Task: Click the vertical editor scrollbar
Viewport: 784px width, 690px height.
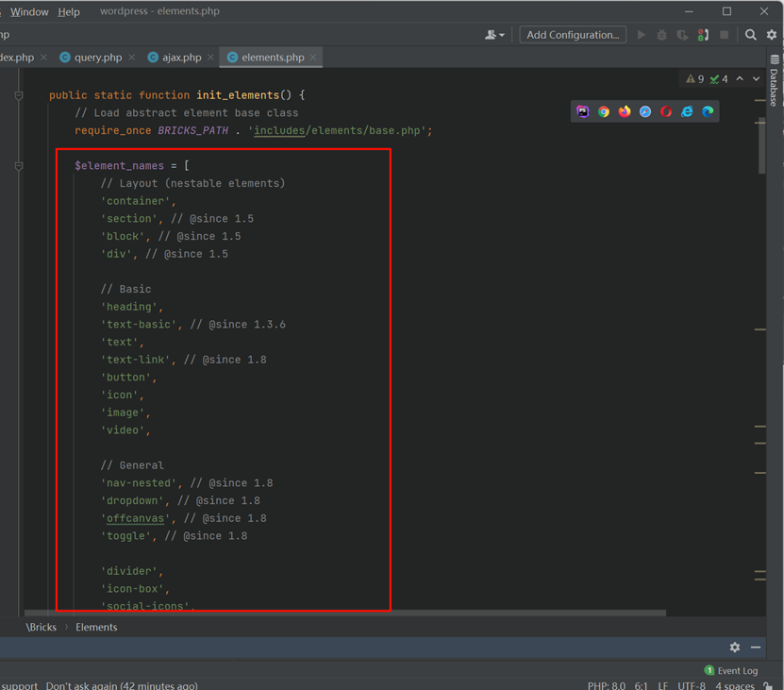Action: (x=761, y=146)
